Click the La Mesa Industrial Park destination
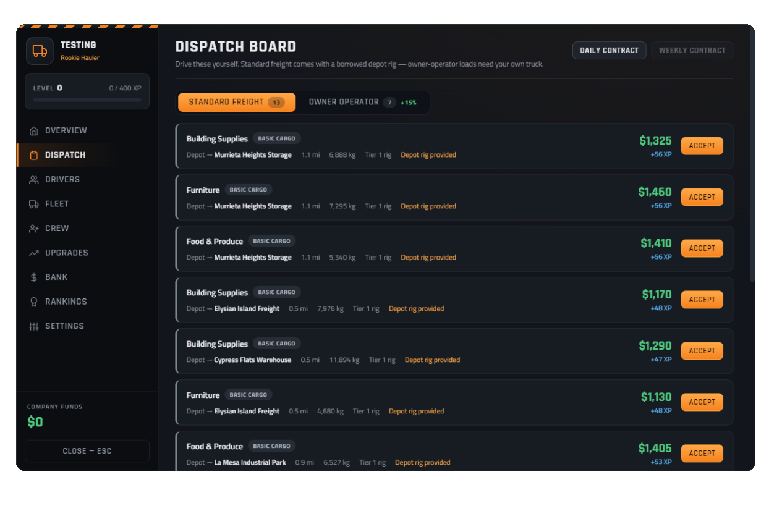The height and width of the screenshot is (532, 782). (x=250, y=463)
